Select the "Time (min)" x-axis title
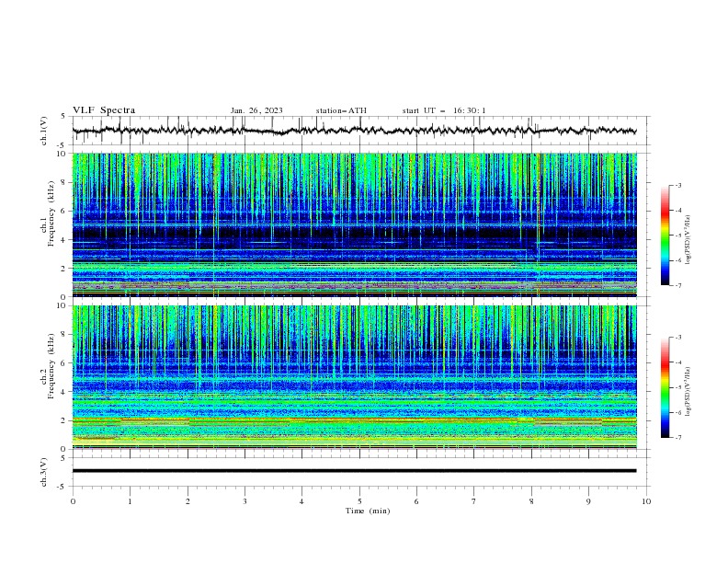 [368, 511]
